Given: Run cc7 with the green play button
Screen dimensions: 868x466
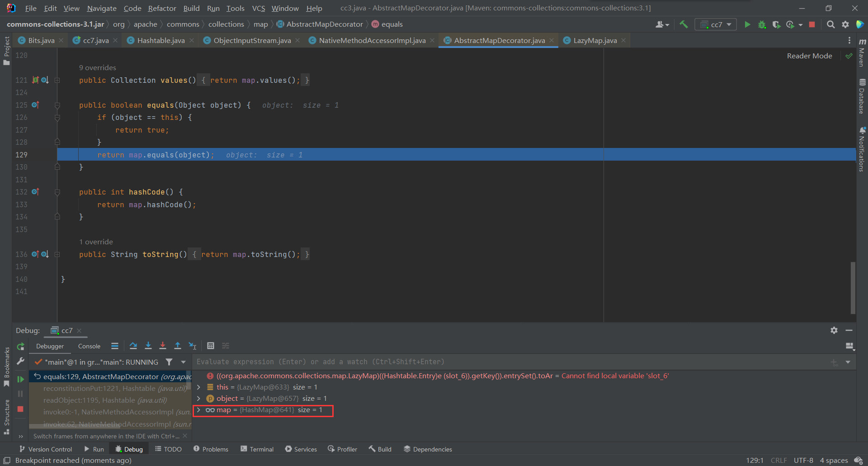Looking at the screenshot, I should tap(747, 24).
